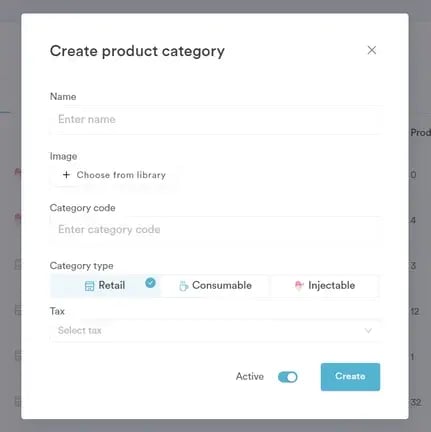Image resolution: width=431 pixels, height=432 pixels.
Task: Click the Select tax chevron arrow
Action: 368,330
